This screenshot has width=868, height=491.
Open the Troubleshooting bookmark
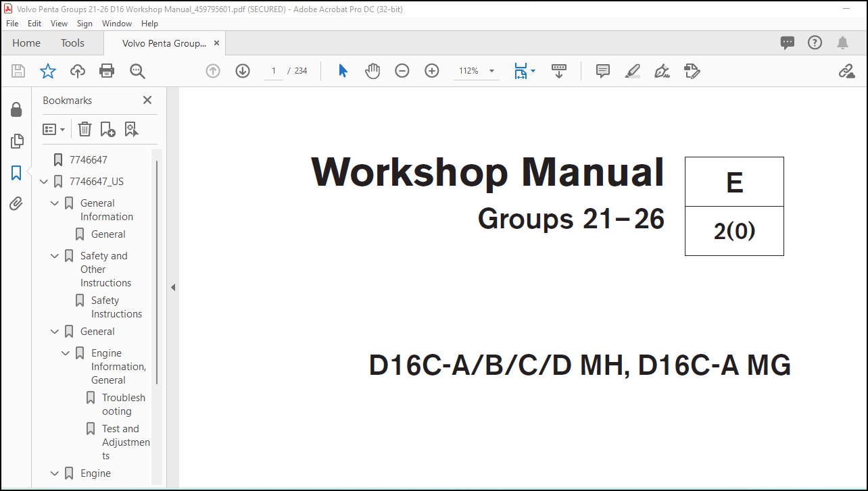pos(124,405)
